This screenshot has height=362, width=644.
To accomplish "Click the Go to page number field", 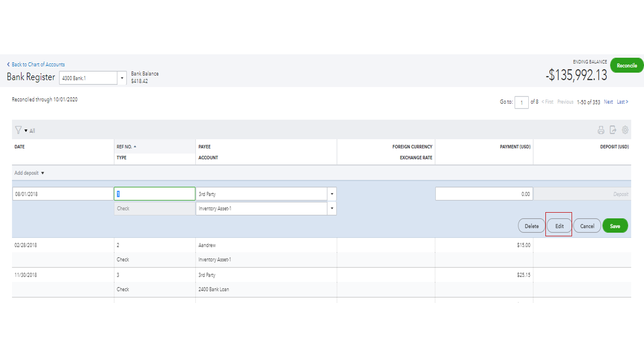I will (521, 102).
